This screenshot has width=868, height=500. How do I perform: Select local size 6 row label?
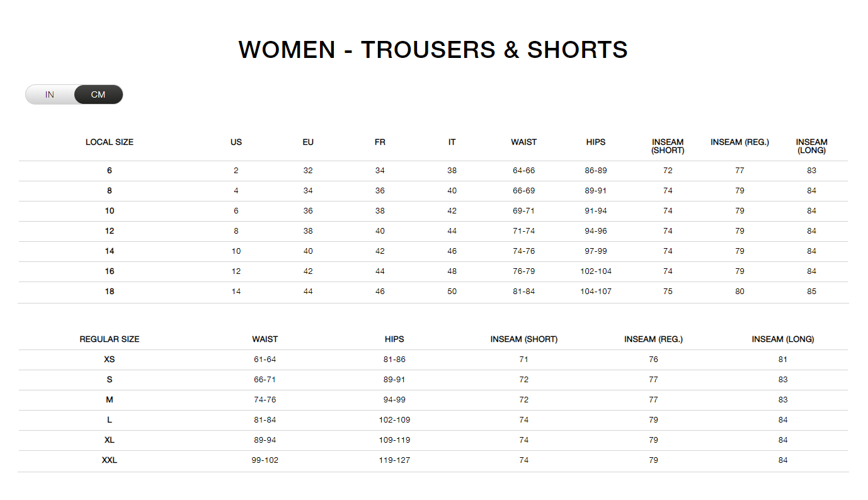(x=110, y=171)
